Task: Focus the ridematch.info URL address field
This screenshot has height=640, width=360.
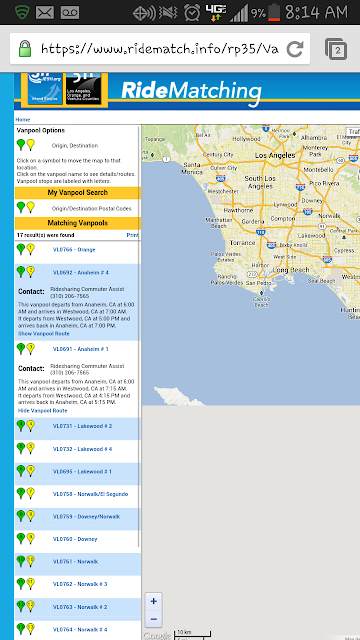Action: pyautogui.click(x=160, y=49)
